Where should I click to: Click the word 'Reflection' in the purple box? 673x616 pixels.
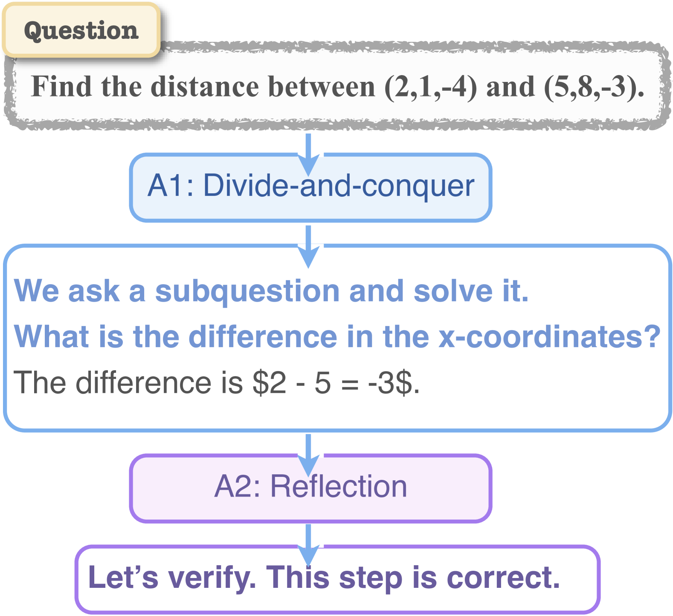(x=339, y=486)
